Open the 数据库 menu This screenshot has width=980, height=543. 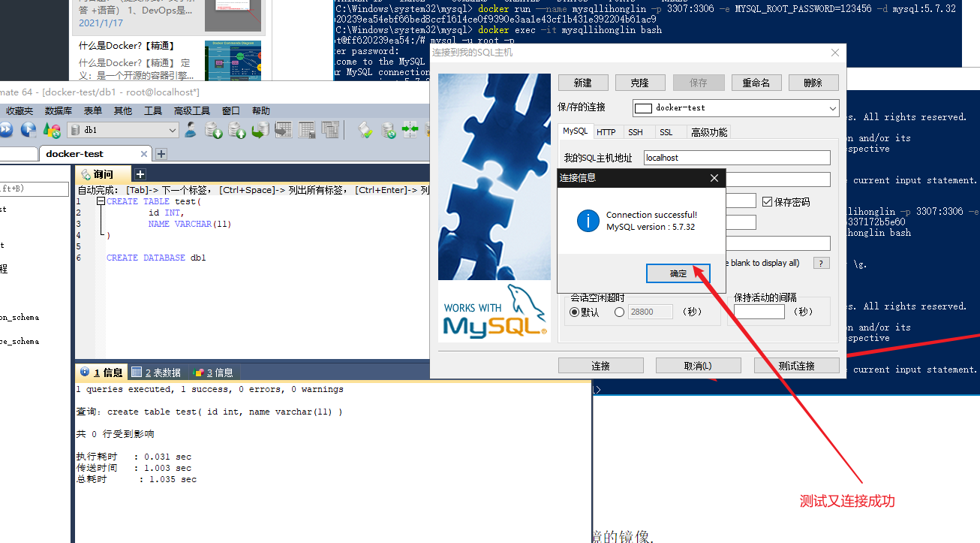coord(59,110)
